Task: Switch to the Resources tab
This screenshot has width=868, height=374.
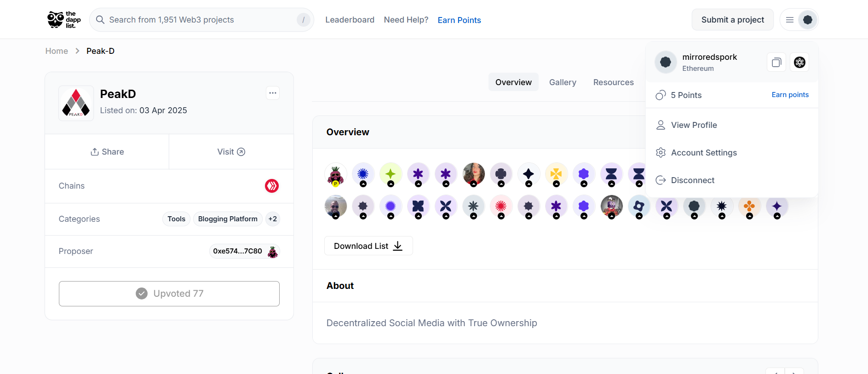Action: click(613, 82)
